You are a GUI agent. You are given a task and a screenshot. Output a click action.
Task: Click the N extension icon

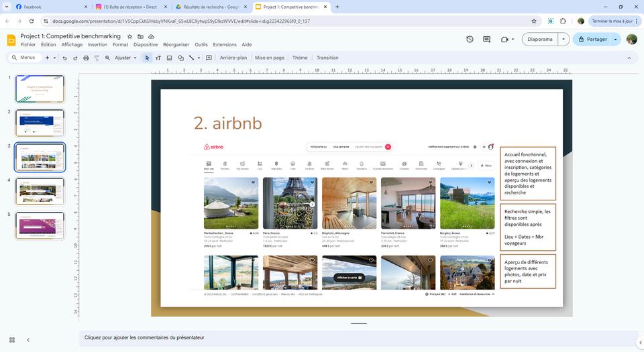coord(551,21)
